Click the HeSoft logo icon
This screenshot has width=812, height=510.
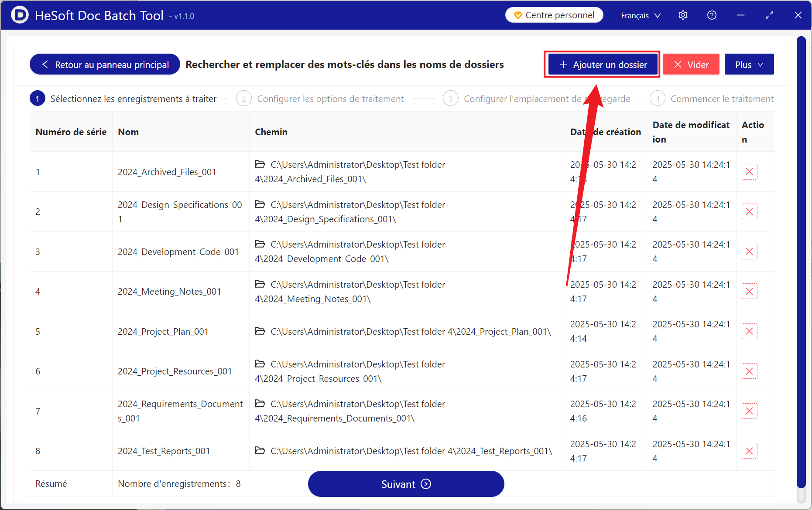pyautogui.click(x=20, y=15)
